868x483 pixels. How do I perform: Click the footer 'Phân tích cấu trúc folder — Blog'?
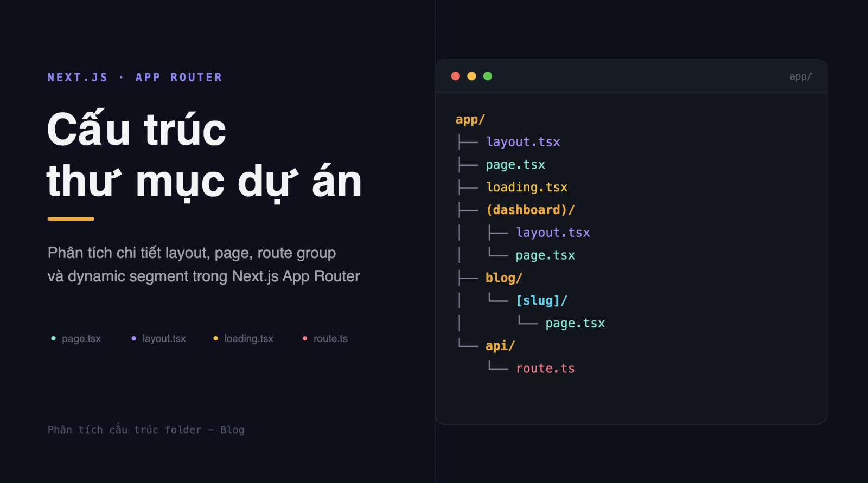(x=146, y=430)
